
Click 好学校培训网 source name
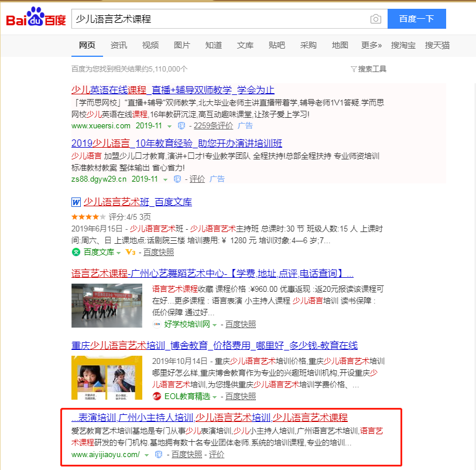coord(187,325)
